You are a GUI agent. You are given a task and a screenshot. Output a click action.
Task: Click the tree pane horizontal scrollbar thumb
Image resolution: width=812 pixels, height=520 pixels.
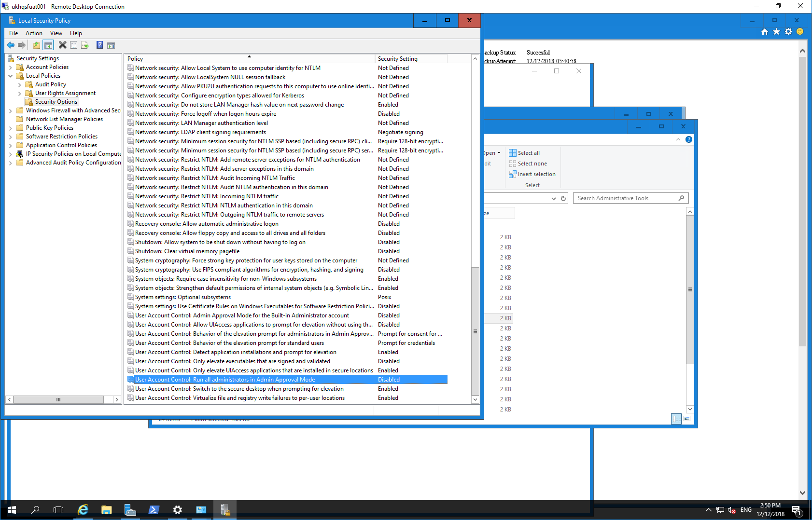click(58, 399)
